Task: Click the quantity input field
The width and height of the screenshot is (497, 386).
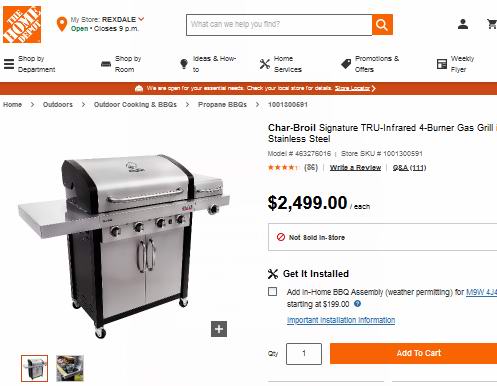Action: click(304, 354)
